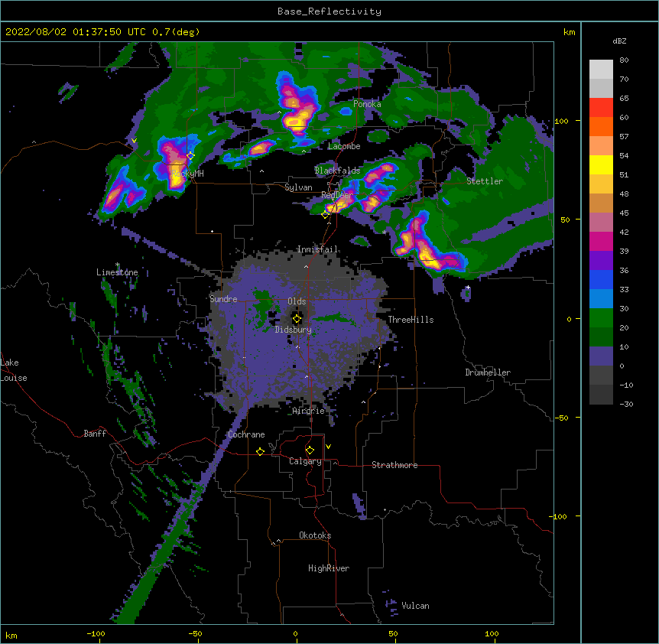Click the Blackfalds city label
The image size is (659, 644).
pyautogui.click(x=337, y=171)
